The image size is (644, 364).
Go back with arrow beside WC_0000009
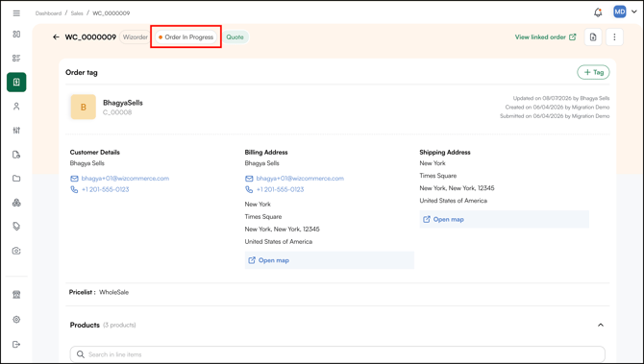[56, 36]
